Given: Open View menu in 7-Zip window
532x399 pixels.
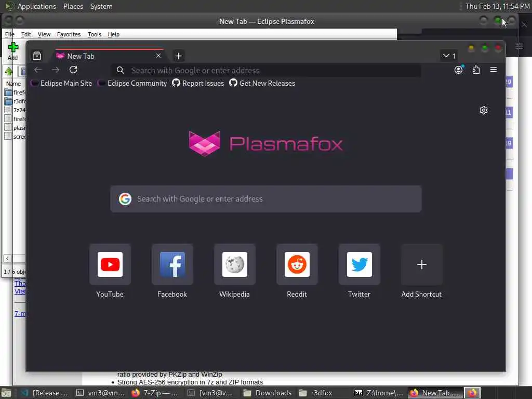Looking at the screenshot, I should coord(44,34).
